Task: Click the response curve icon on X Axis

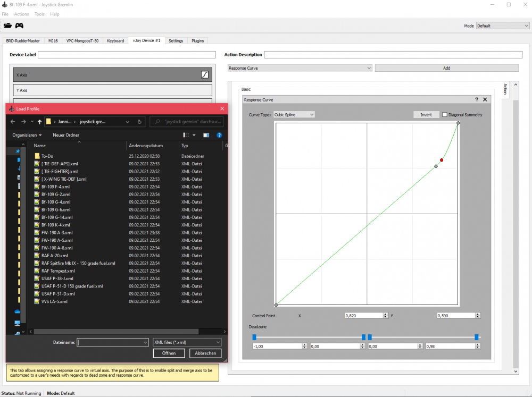Action: click(204, 75)
